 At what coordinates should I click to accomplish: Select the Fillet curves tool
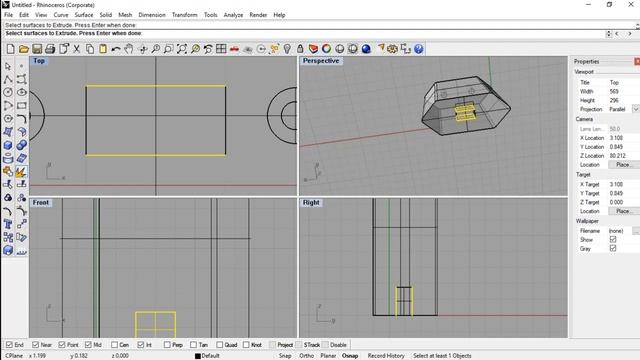point(22,118)
